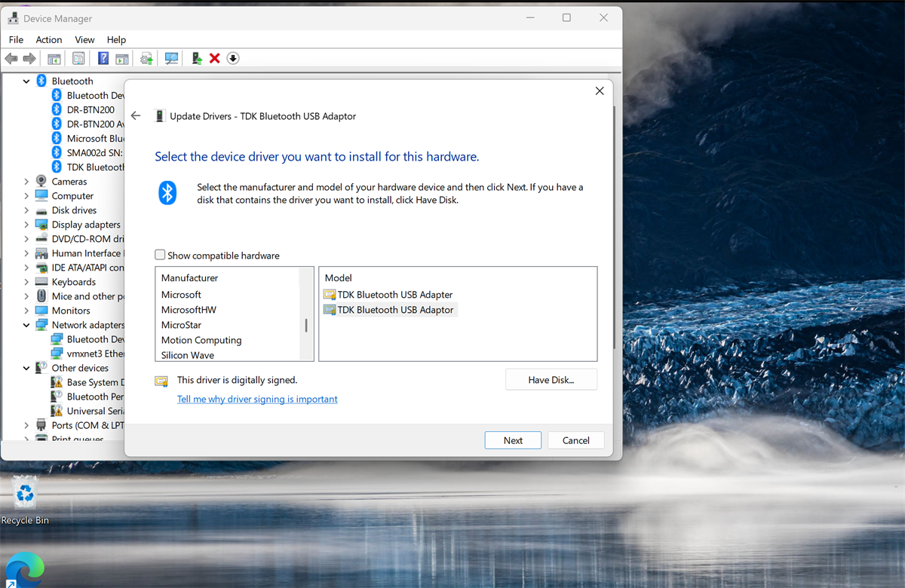Open Help via blue question mark icon
Screen dimensions: 905x588
pos(103,59)
